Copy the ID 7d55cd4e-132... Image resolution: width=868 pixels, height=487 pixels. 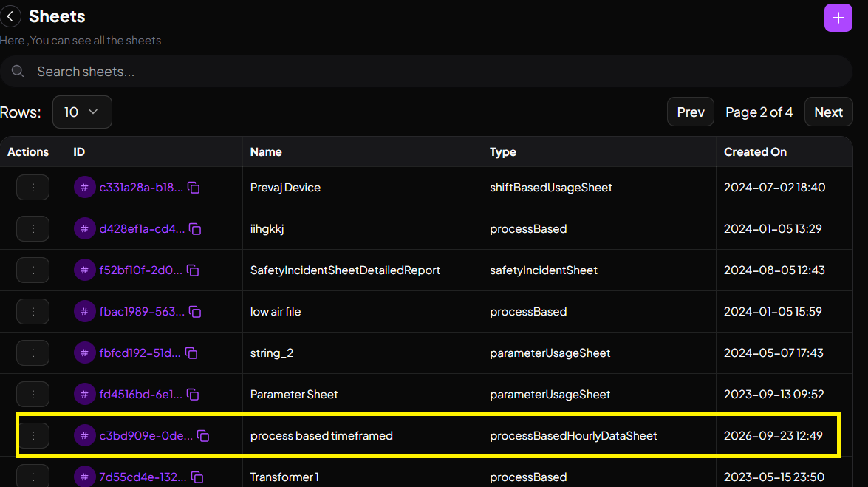click(x=197, y=477)
